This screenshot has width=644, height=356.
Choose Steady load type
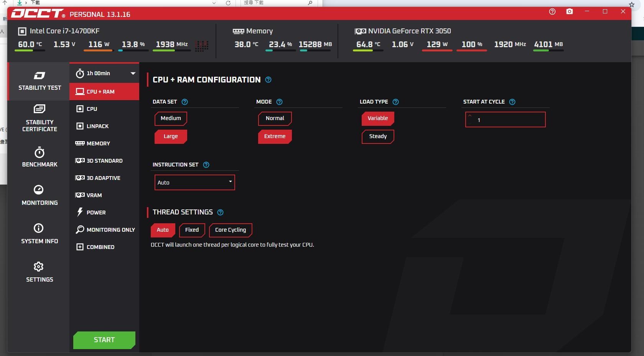tap(378, 136)
